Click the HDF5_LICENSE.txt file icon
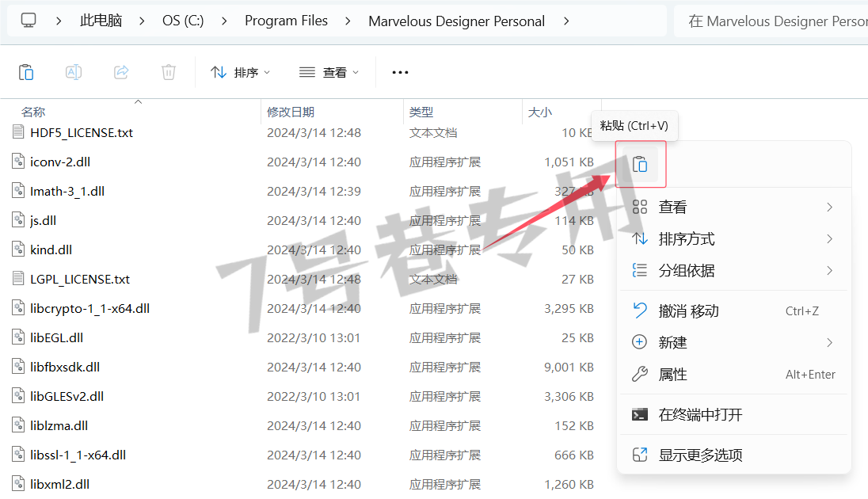The height and width of the screenshot is (499, 868). point(18,131)
